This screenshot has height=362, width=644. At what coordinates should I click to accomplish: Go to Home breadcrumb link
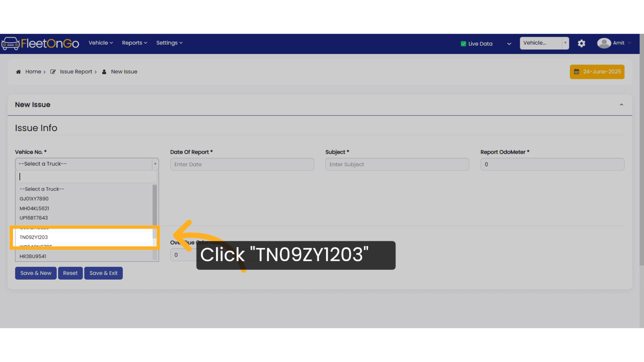(x=33, y=72)
